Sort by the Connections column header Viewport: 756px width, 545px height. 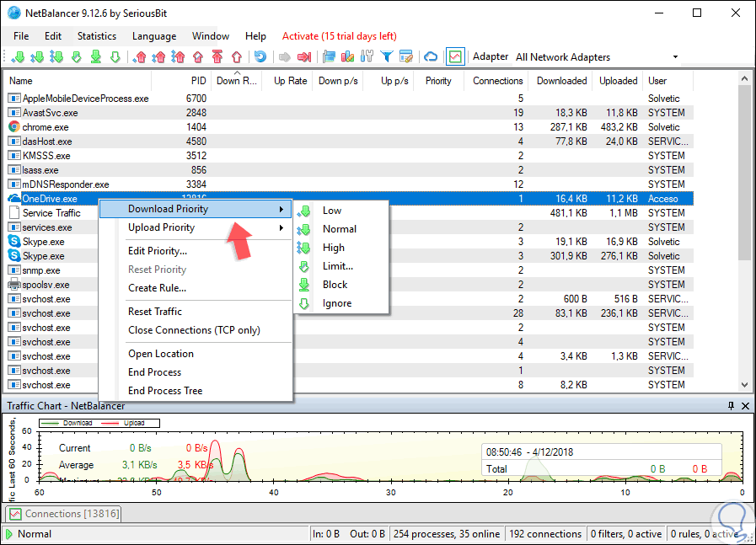tap(496, 81)
